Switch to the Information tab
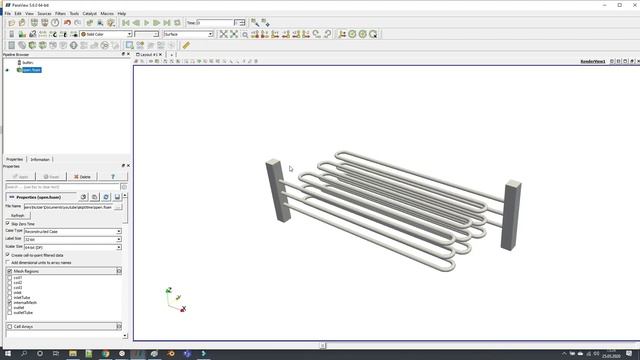 click(x=40, y=159)
